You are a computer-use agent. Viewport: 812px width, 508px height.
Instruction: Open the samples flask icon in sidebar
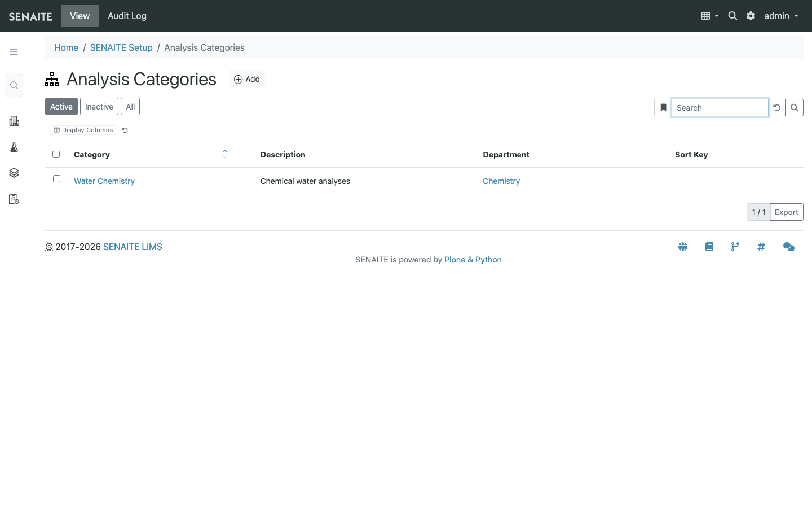point(14,147)
